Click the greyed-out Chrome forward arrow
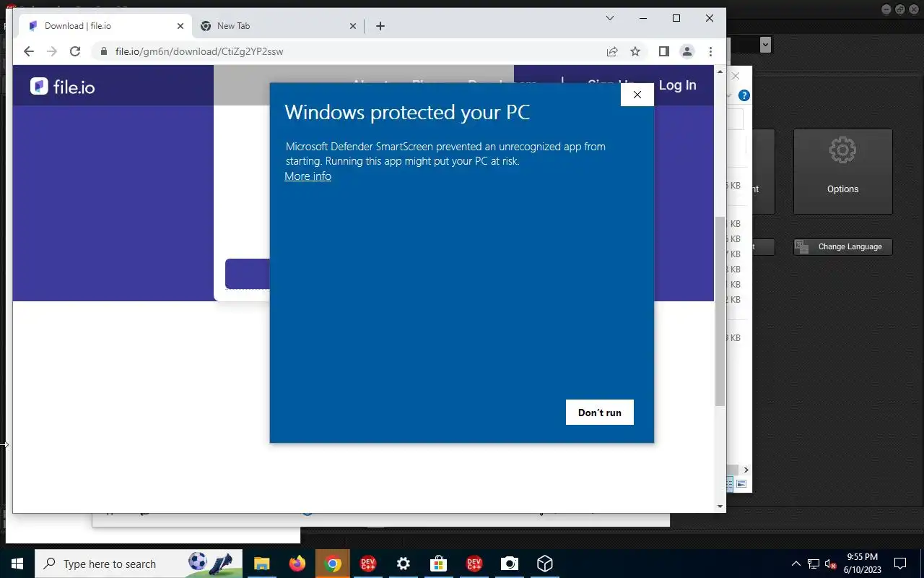This screenshot has width=924, height=578. 51,51
